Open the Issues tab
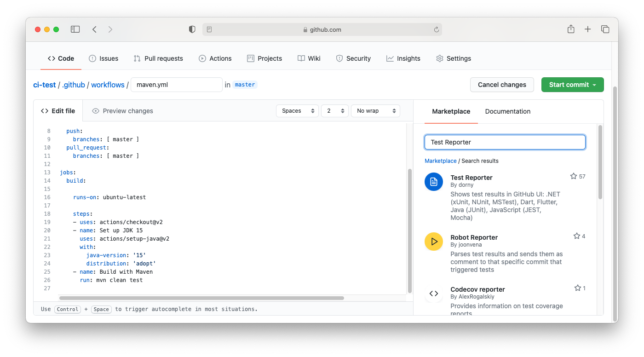 [103, 58]
